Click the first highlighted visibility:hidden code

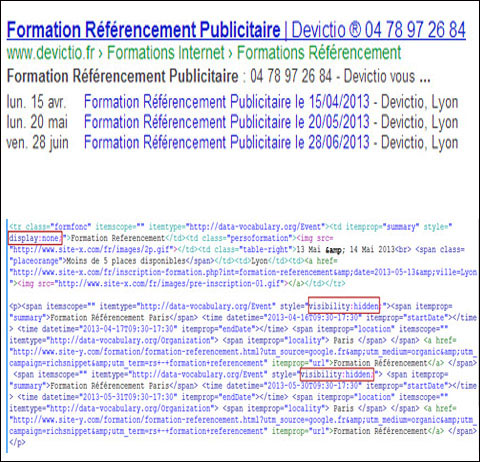click(344, 305)
